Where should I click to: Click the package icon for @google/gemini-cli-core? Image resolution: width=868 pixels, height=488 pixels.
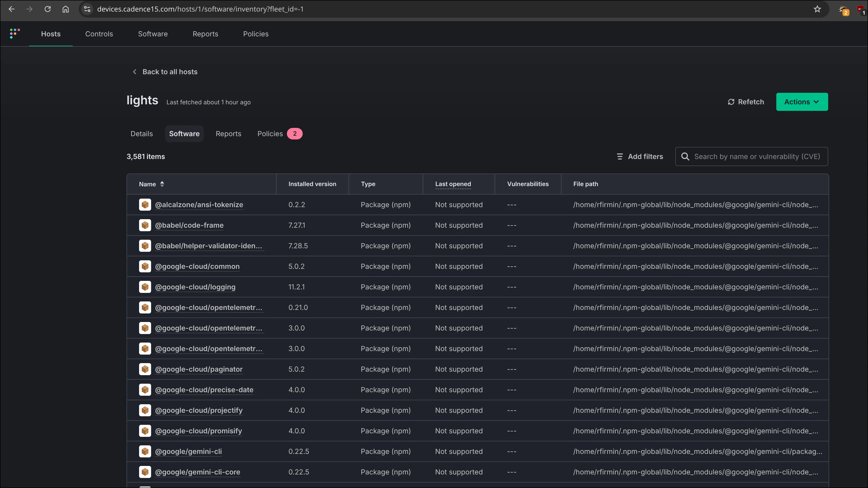click(x=145, y=472)
